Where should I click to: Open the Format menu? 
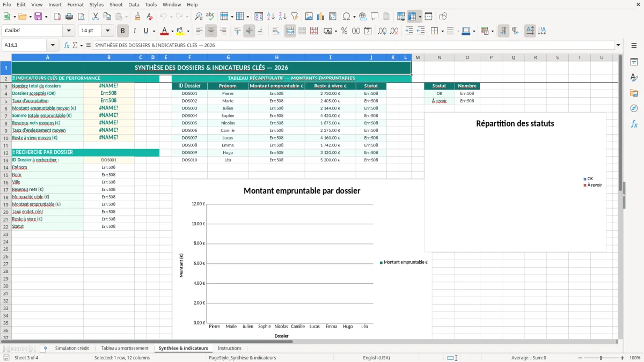[76, 4]
